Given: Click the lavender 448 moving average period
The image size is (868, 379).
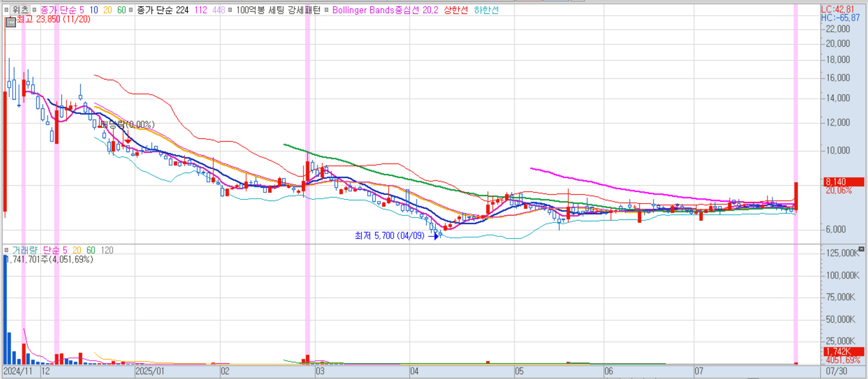Looking at the screenshot, I should (219, 10).
